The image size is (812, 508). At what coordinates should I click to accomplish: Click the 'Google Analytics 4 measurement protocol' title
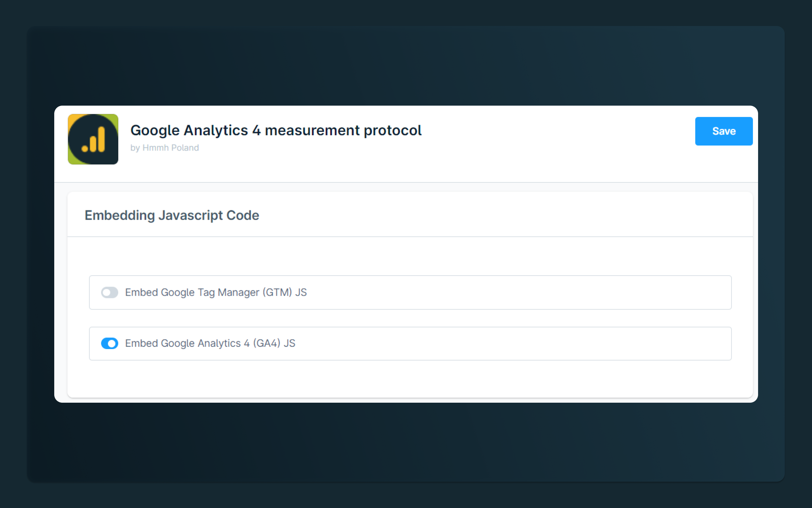tap(276, 130)
